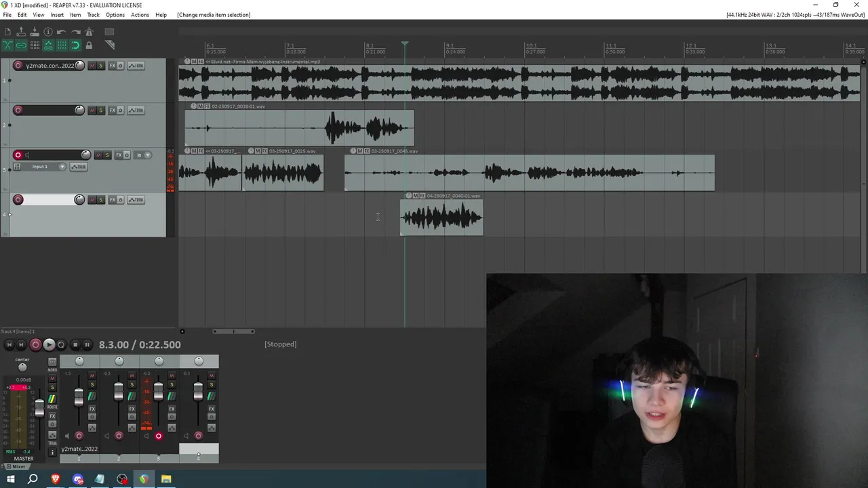Click Windows Start button

tap(10, 479)
